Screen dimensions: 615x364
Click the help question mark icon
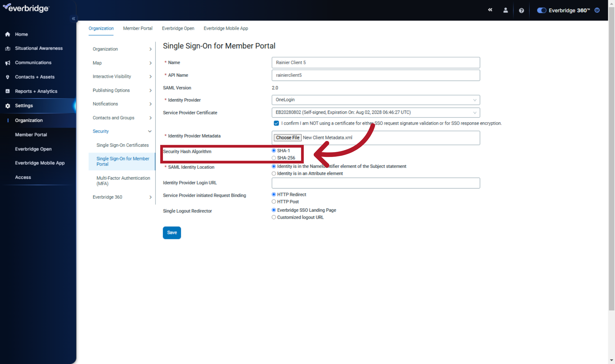click(x=521, y=10)
